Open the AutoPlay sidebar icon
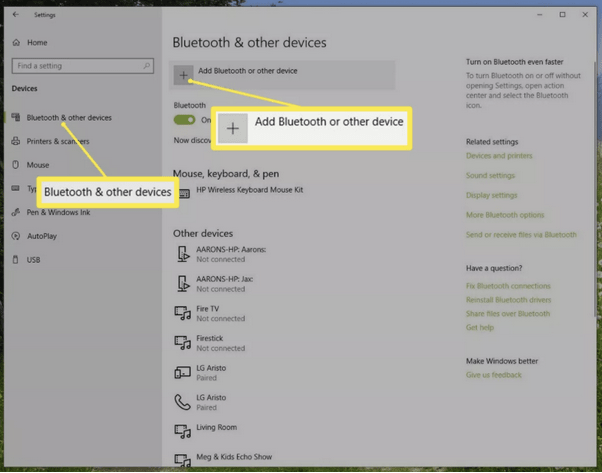This screenshot has height=473, width=602. point(16,236)
